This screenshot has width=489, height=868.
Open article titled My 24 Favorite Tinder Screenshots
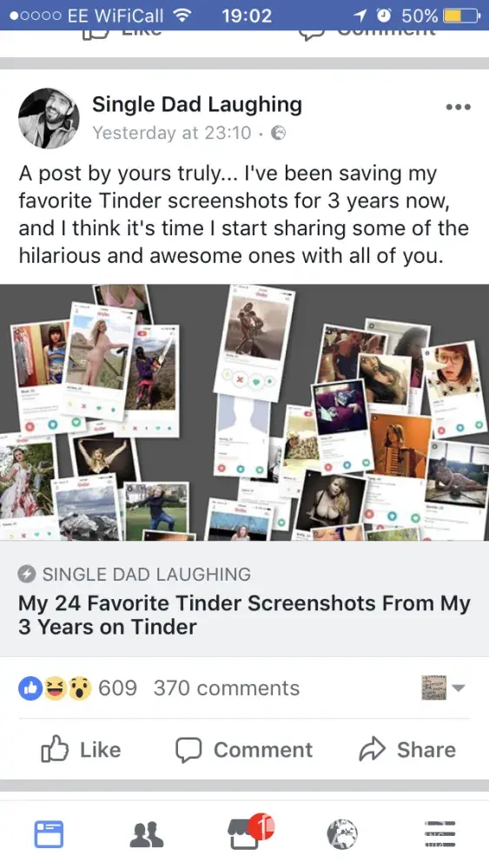click(244, 615)
